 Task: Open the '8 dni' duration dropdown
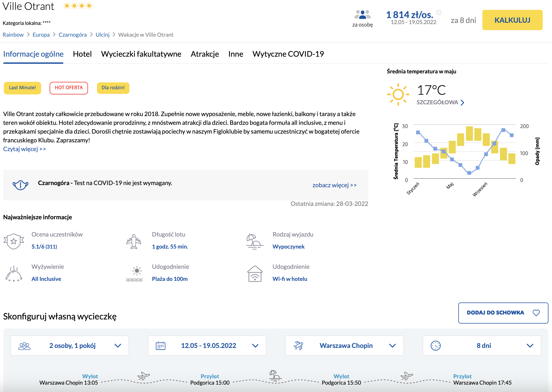482,346
